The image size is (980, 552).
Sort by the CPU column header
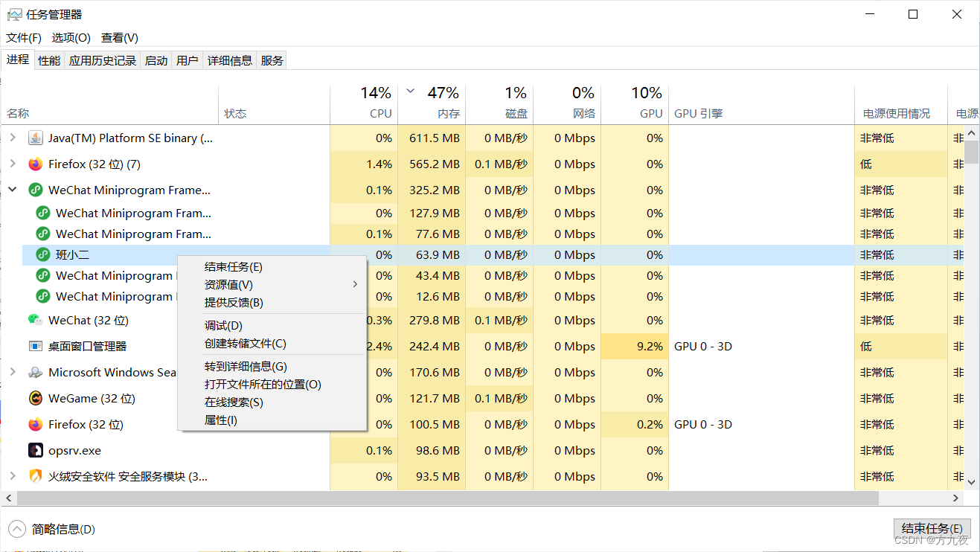pyautogui.click(x=364, y=104)
